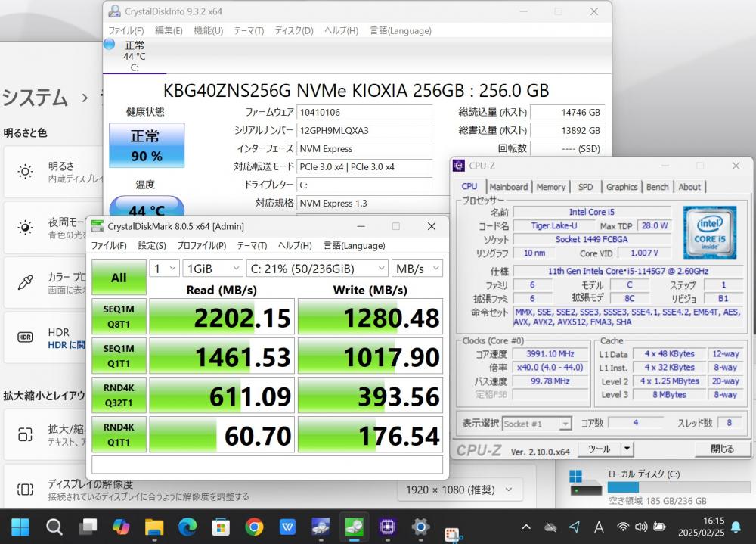This screenshot has height=544, width=756.
Task: Click CrystalDiskMark bottom comment field
Action: coord(267,465)
